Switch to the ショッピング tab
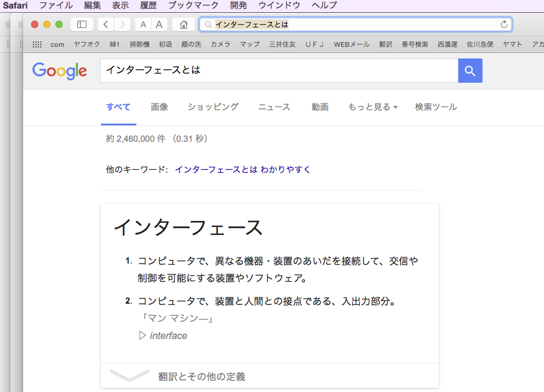 (x=213, y=107)
